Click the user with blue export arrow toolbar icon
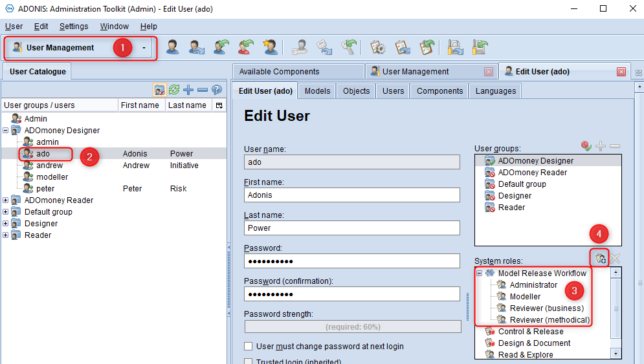This screenshot has height=364, width=644. click(197, 47)
